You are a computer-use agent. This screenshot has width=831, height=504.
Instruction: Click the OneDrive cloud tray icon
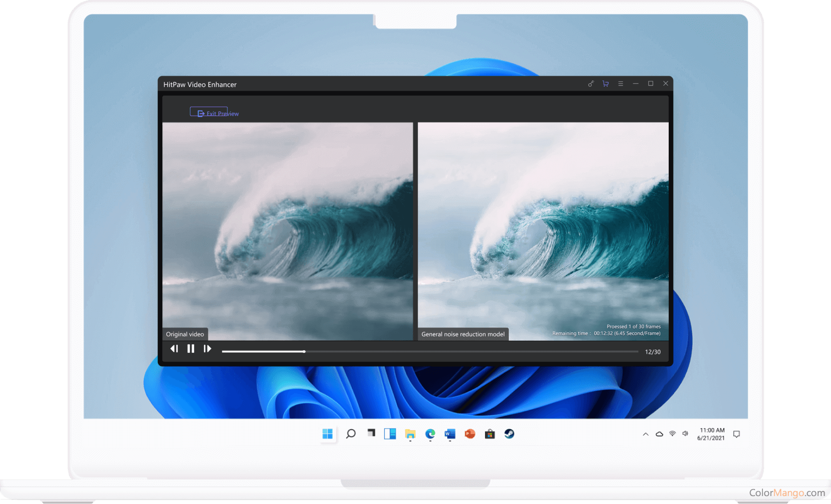[x=659, y=434]
